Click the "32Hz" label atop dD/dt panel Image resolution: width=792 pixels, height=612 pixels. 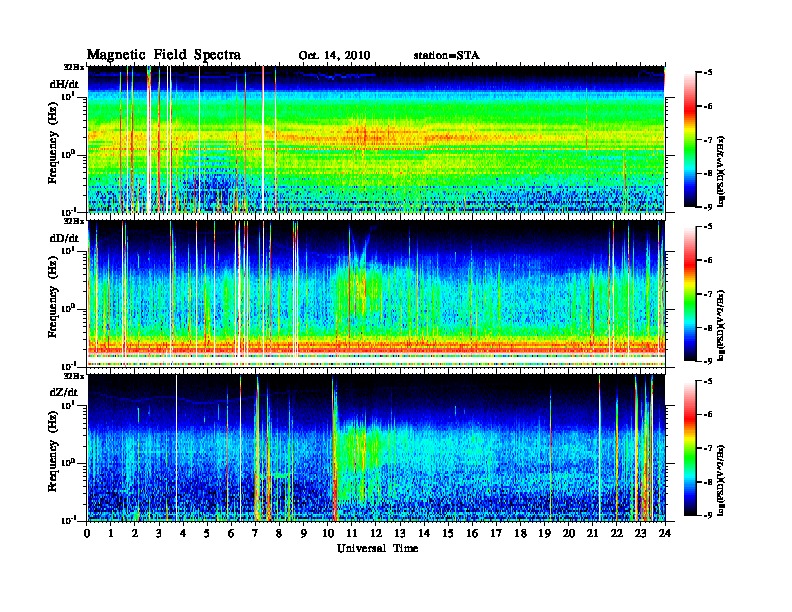74,221
